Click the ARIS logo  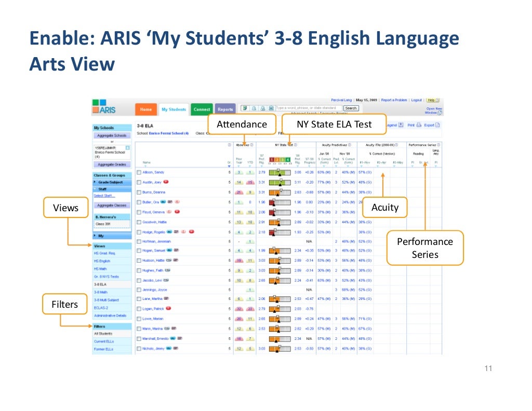point(104,107)
